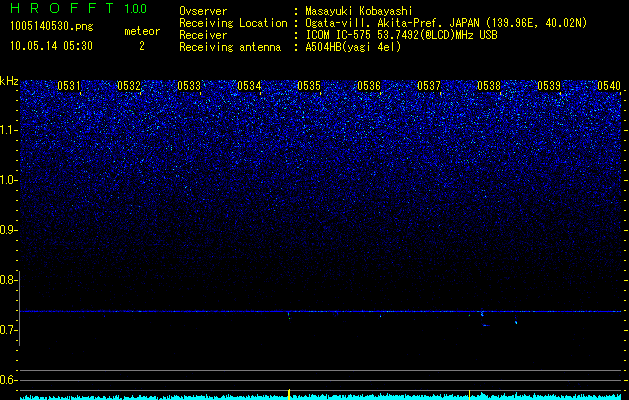Click the 0532 time marker

click(129, 86)
